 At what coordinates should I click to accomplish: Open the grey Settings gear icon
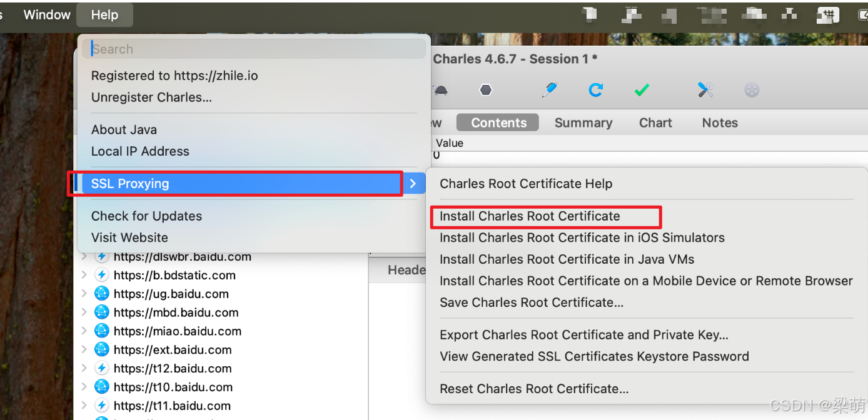click(x=752, y=90)
